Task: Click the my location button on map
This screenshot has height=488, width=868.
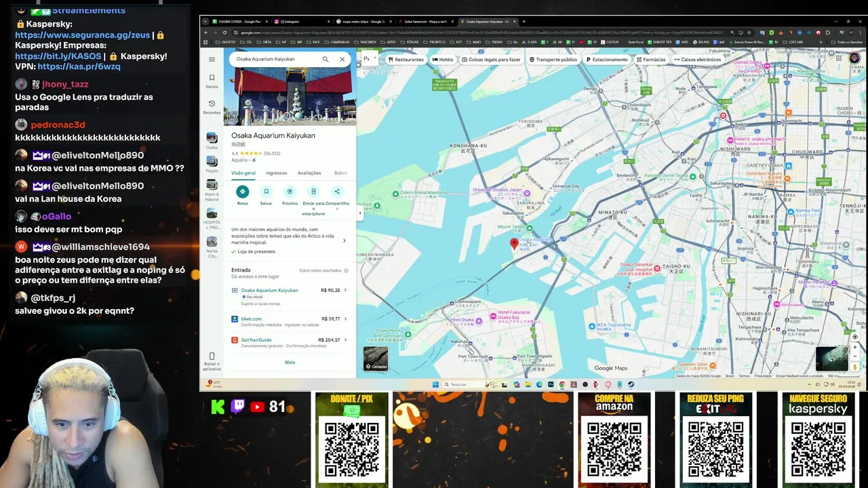Action: [855, 337]
